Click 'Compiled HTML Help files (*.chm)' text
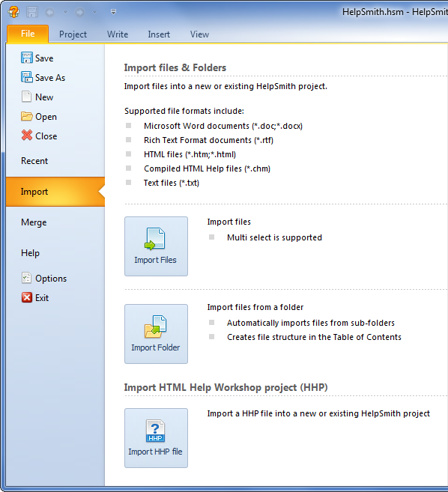Screen dimensions: 448x492 coord(208,168)
